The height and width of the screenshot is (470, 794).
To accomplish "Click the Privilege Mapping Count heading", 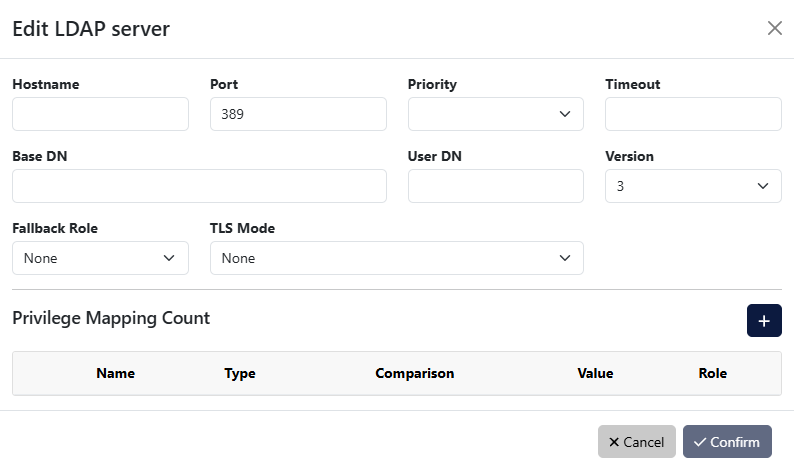I will pyautogui.click(x=111, y=318).
